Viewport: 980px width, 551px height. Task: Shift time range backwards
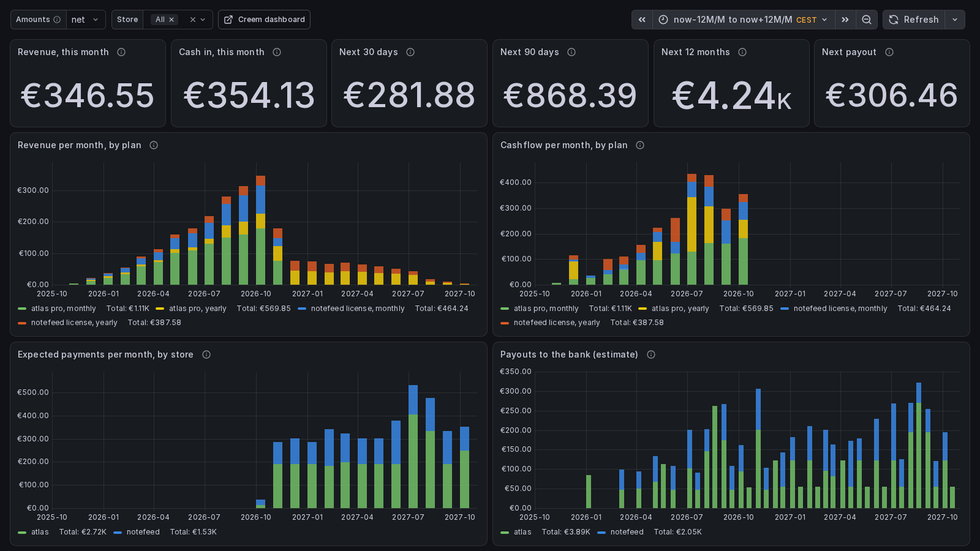point(642,20)
